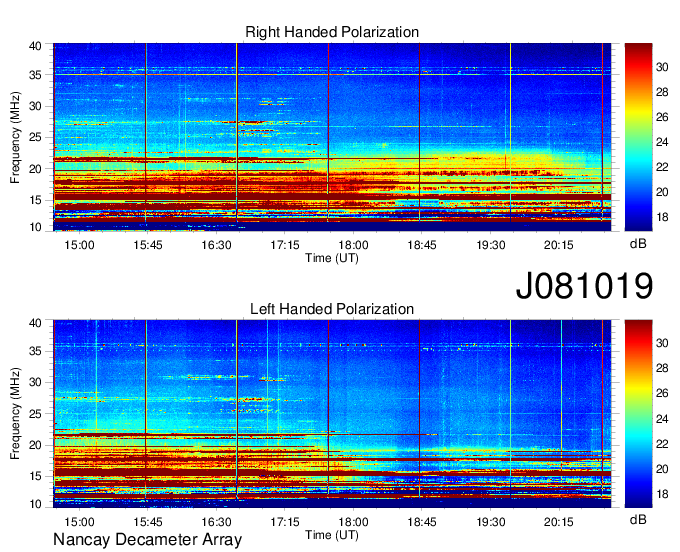Click "Time (UT)" label under Right Handed plot
680x552 pixels.
[332, 258]
